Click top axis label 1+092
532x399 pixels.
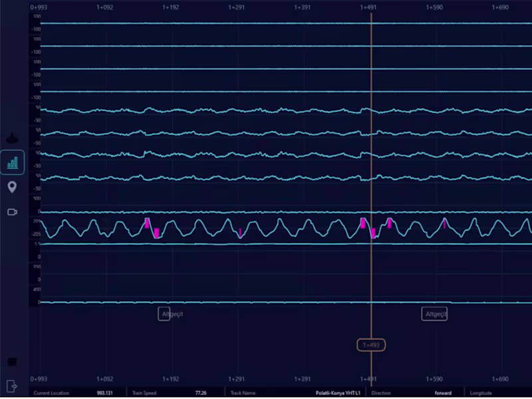coord(105,7)
